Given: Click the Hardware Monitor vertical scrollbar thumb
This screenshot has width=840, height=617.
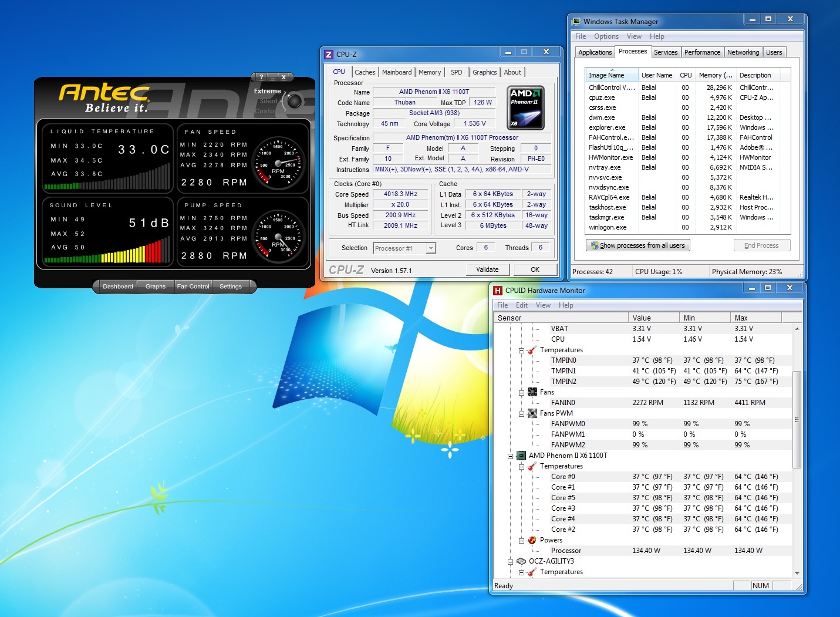Looking at the screenshot, I should (x=797, y=419).
